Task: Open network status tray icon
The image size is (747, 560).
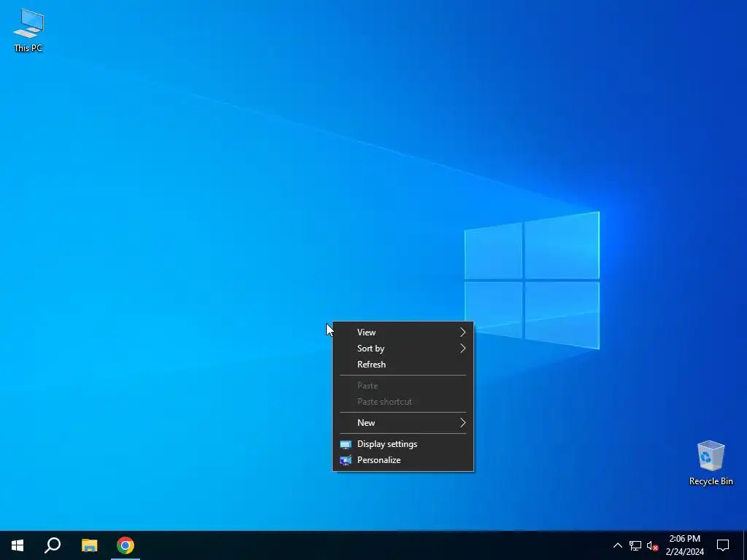Action: coord(635,545)
